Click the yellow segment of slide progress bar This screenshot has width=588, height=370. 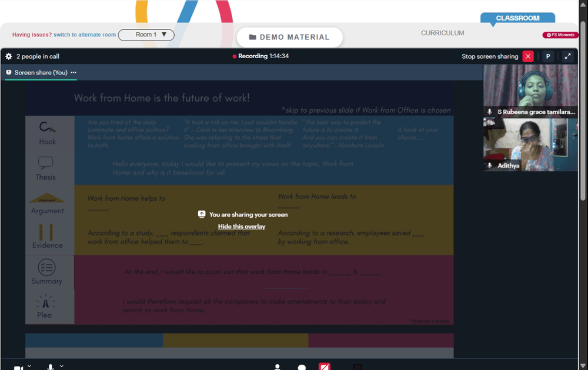coord(236,341)
